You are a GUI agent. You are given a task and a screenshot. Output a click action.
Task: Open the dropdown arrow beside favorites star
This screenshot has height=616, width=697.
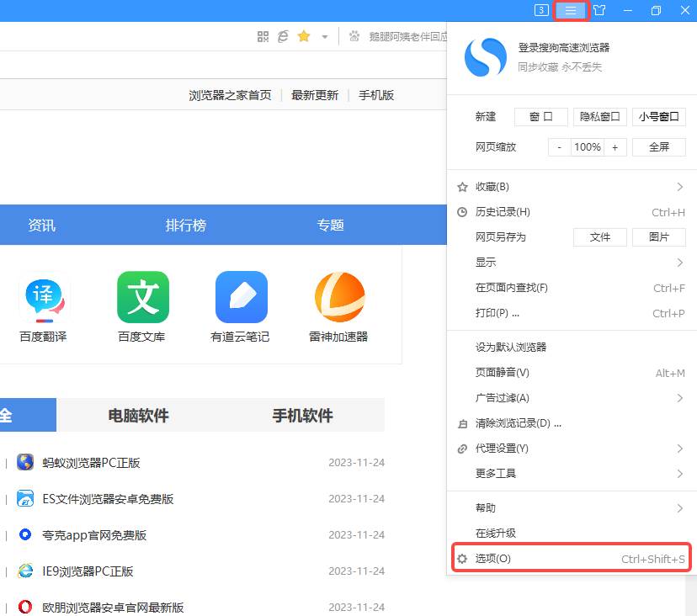[325, 37]
